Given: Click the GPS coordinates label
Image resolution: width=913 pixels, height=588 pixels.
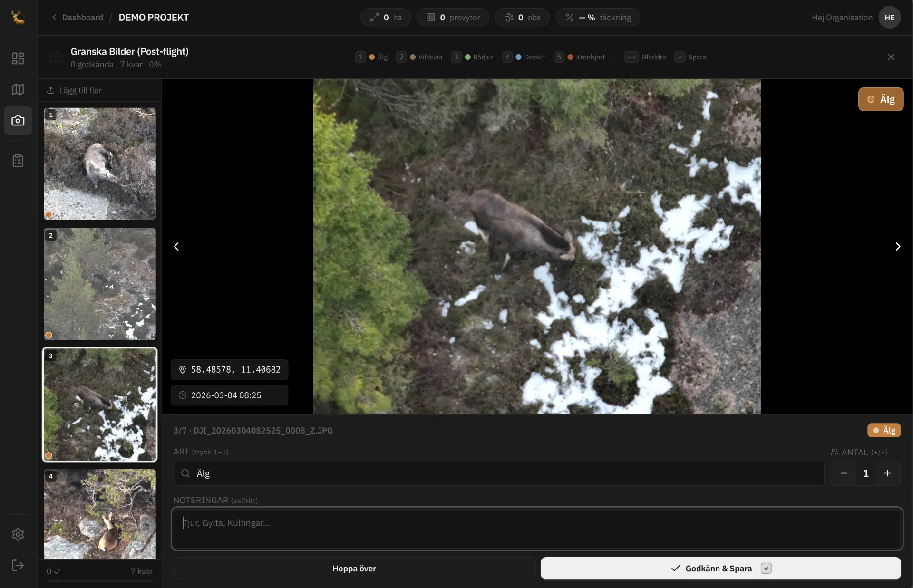Looking at the screenshot, I should pos(230,370).
